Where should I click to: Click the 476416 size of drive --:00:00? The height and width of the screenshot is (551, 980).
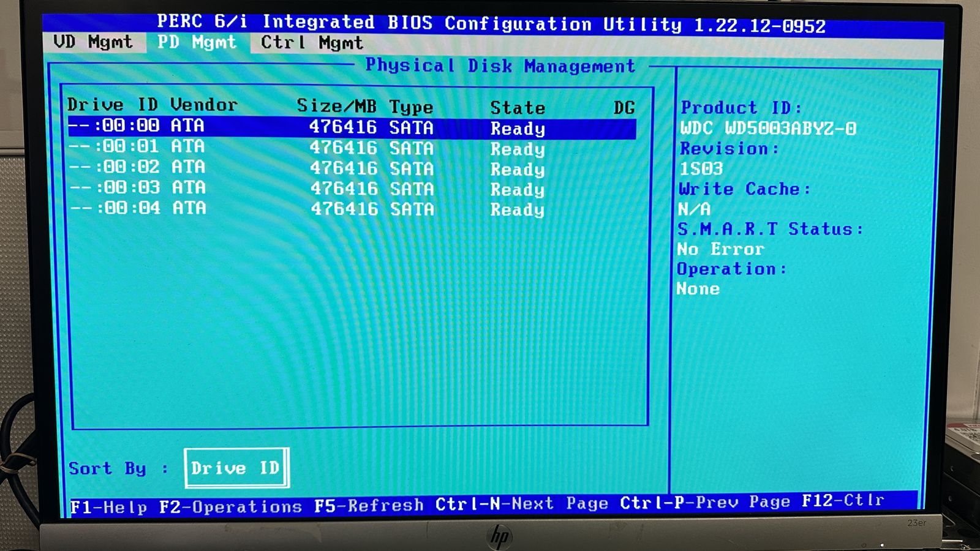343,127
